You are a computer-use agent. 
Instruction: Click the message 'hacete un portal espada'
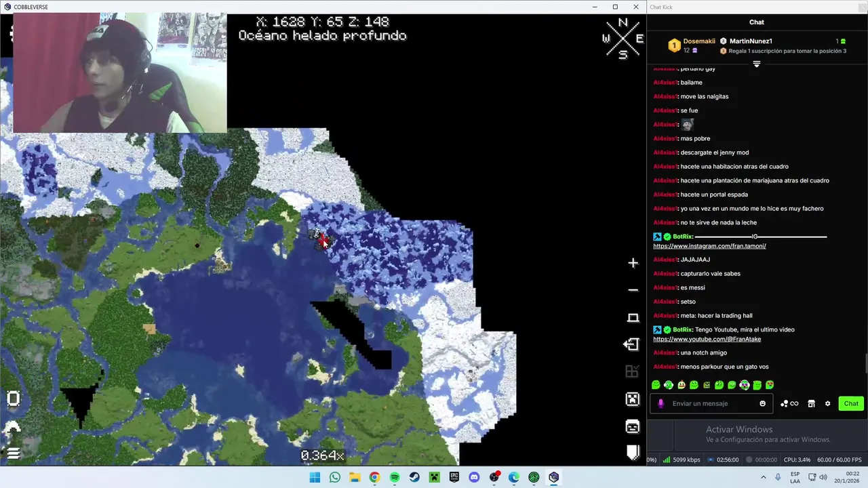714,195
